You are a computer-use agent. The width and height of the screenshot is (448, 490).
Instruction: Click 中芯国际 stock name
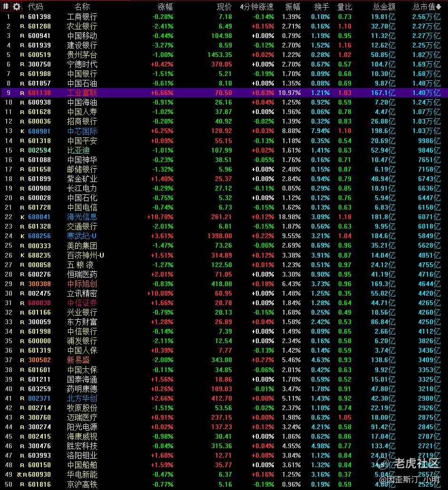click(82, 131)
